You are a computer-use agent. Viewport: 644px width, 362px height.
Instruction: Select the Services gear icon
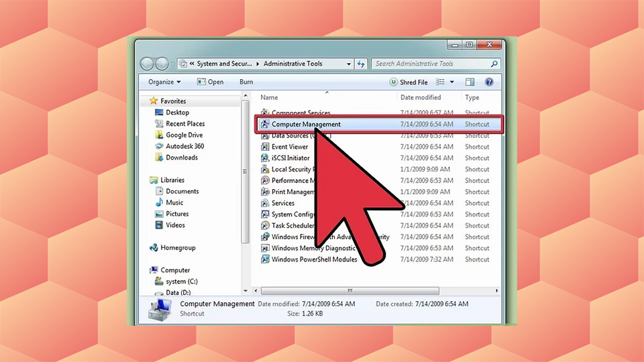[x=265, y=202]
